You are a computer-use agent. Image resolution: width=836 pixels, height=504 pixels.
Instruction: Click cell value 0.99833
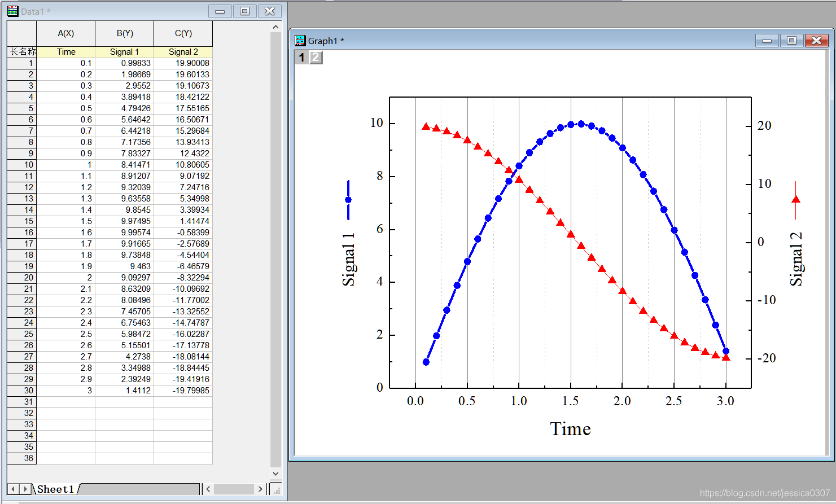(x=125, y=63)
